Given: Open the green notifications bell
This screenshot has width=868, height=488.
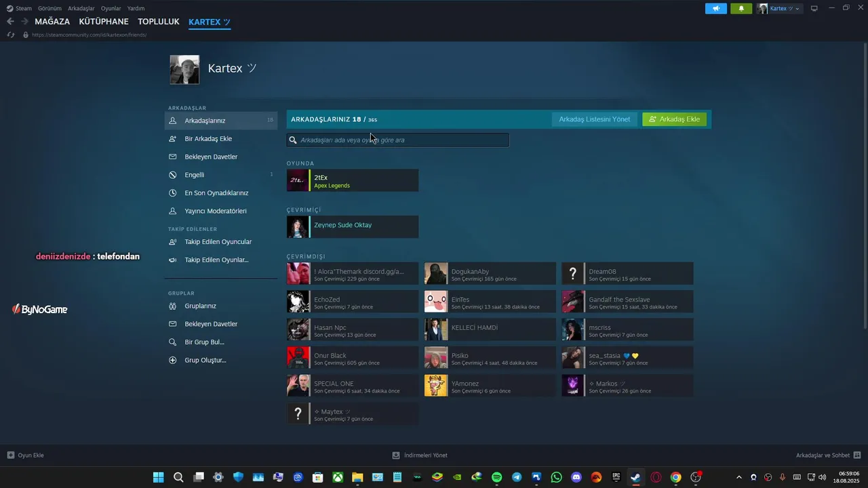Looking at the screenshot, I should (741, 8).
